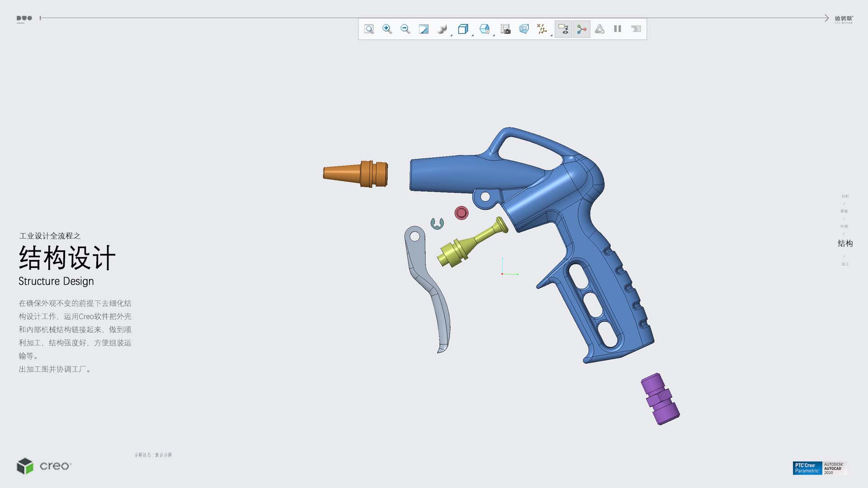Viewport: 868px width, 488px height.
Task: Toggle the Spin Center display button
Action: pos(581,29)
